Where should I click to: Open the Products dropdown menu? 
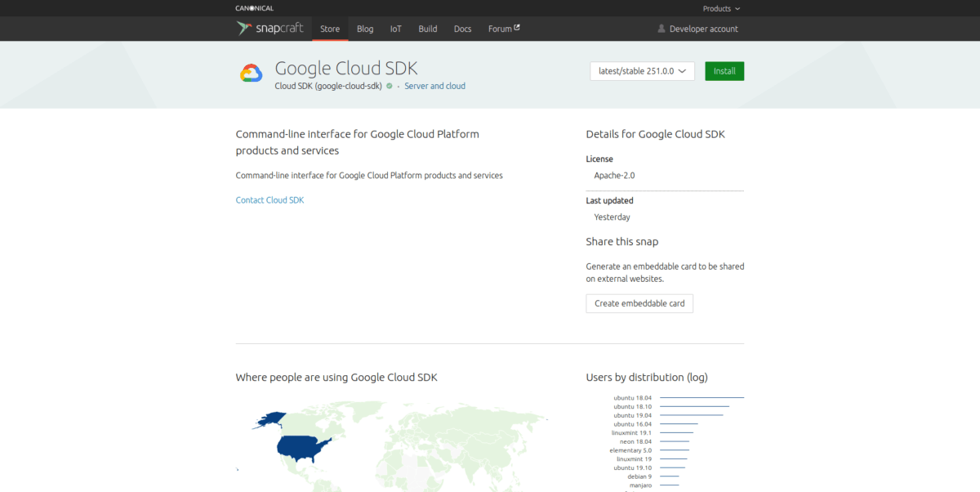point(722,8)
